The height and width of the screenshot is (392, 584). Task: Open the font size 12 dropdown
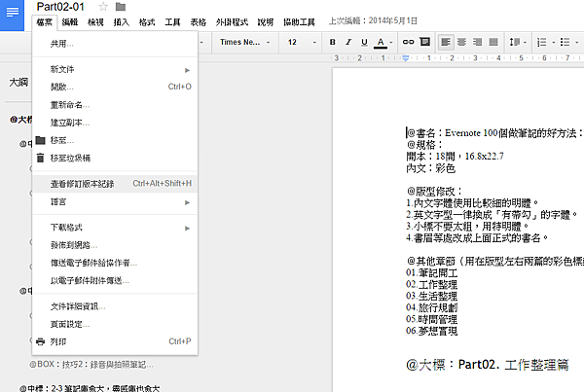(302, 42)
